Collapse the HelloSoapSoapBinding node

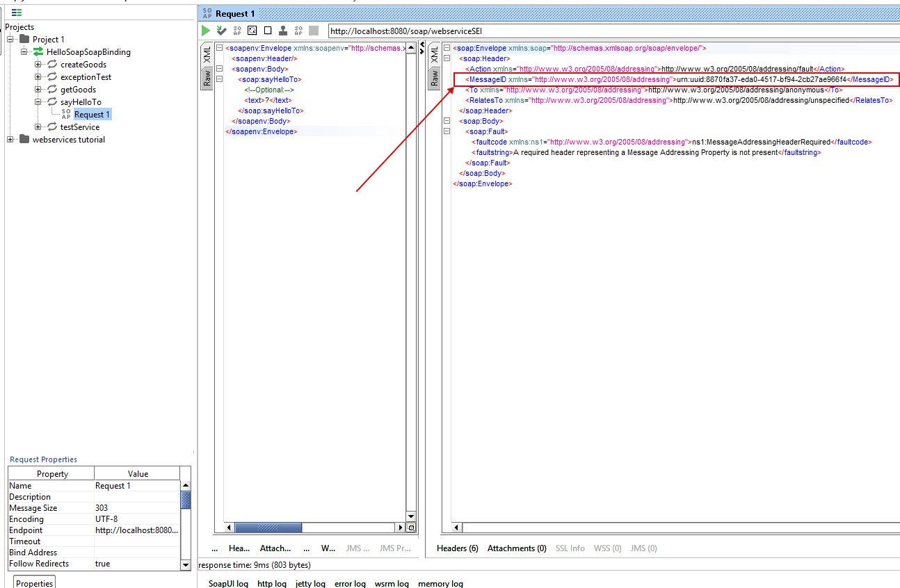[24, 51]
